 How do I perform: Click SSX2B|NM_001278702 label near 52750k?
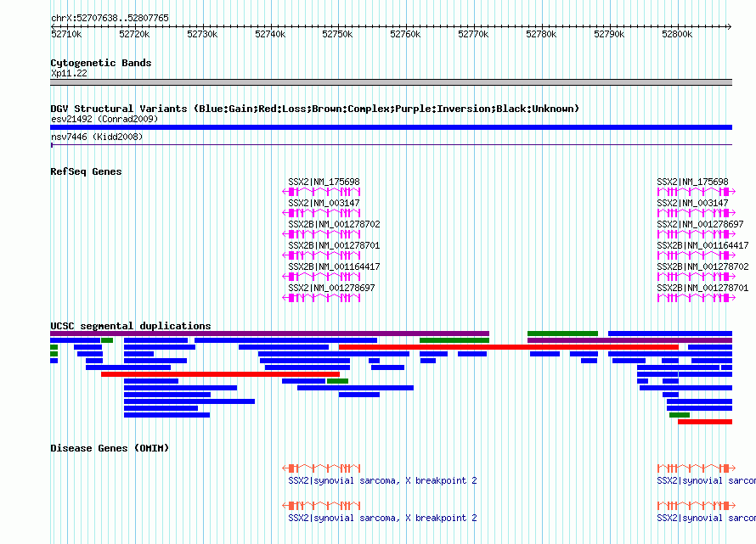(x=334, y=225)
